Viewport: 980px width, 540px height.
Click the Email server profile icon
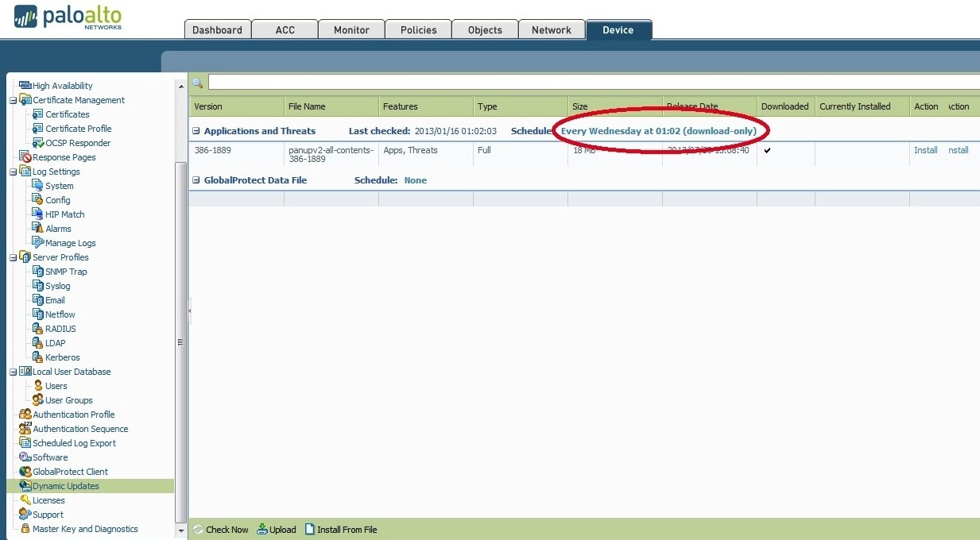pos(37,300)
